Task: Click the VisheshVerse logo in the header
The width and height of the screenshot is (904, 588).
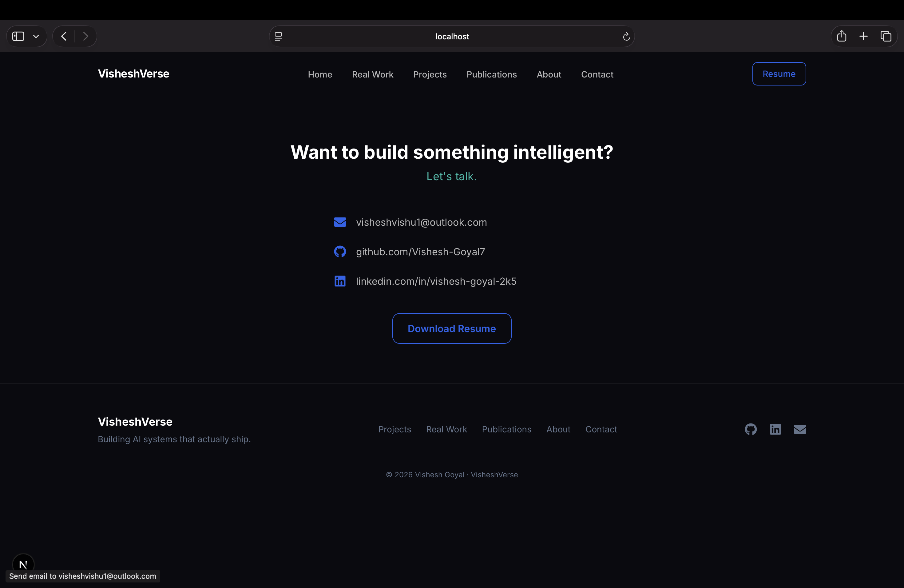Action: (134, 74)
